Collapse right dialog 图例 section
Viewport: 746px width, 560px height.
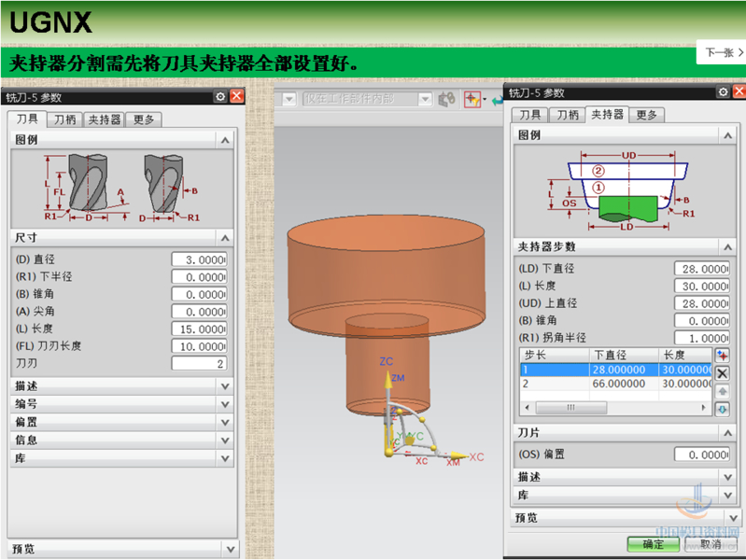(727, 135)
